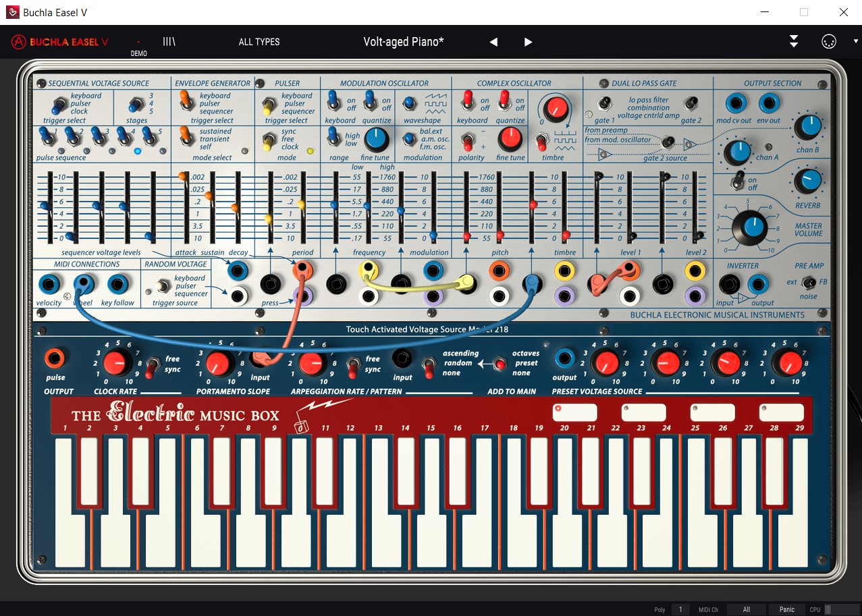Flip the Modulation Oscillator waveshape switch

[x=410, y=104]
